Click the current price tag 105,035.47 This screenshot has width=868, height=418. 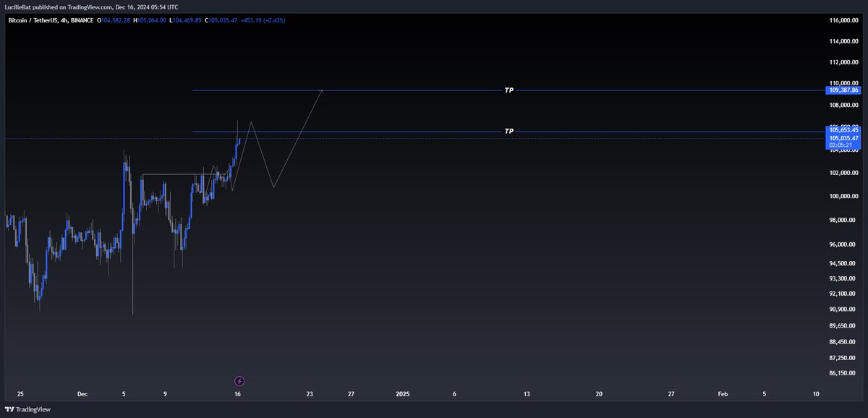click(x=844, y=137)
